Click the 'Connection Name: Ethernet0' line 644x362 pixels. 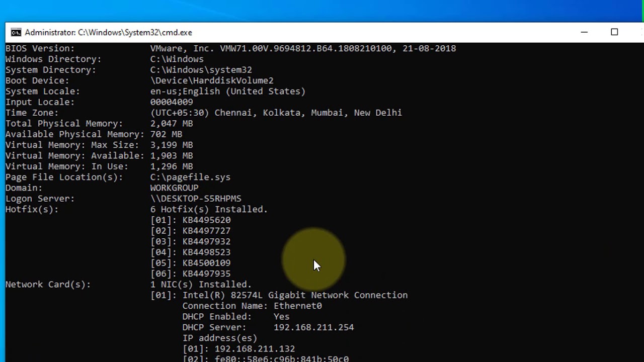point(252,306)
